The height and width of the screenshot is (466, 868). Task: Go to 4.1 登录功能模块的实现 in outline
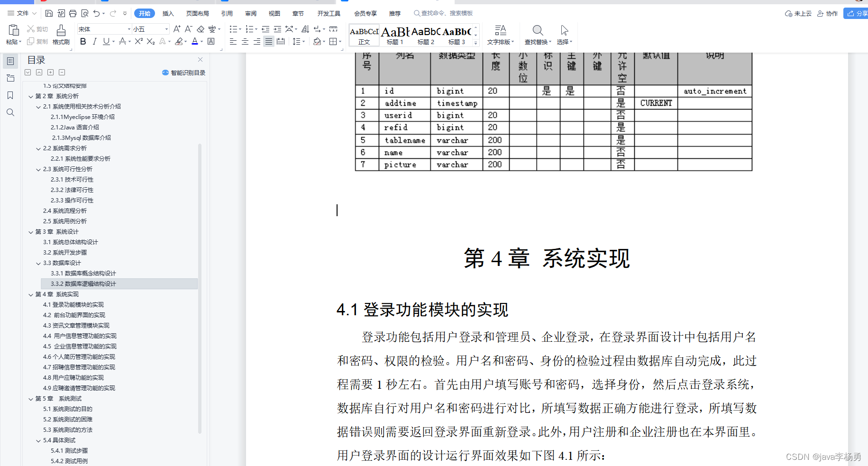(73, 305)
